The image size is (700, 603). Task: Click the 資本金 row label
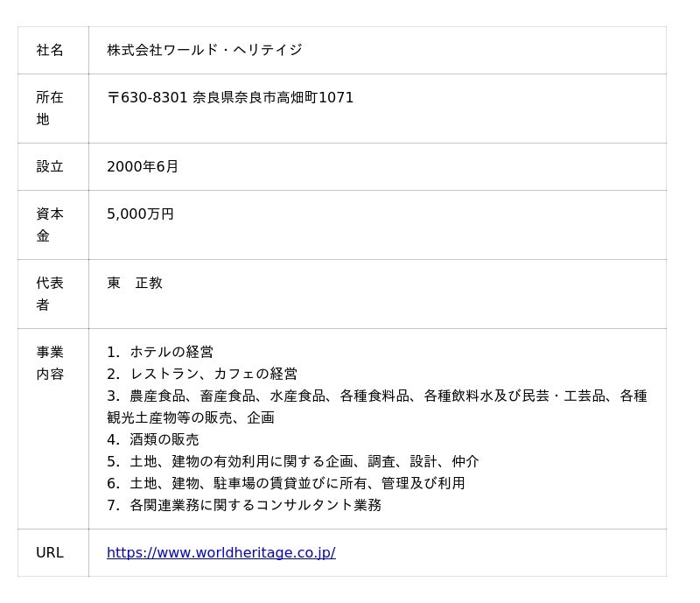pos(49,225)
